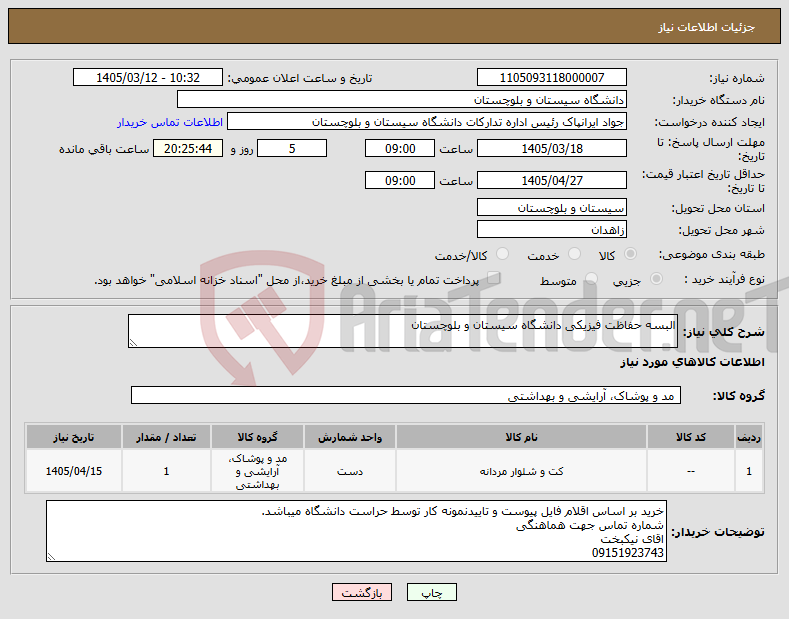
Task: Click the تعداد / مقدار column header
Action: [166, 437]
